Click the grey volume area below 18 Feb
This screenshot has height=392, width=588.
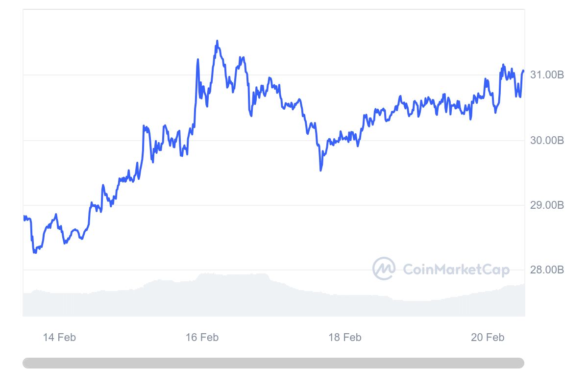tap(345, 306)
